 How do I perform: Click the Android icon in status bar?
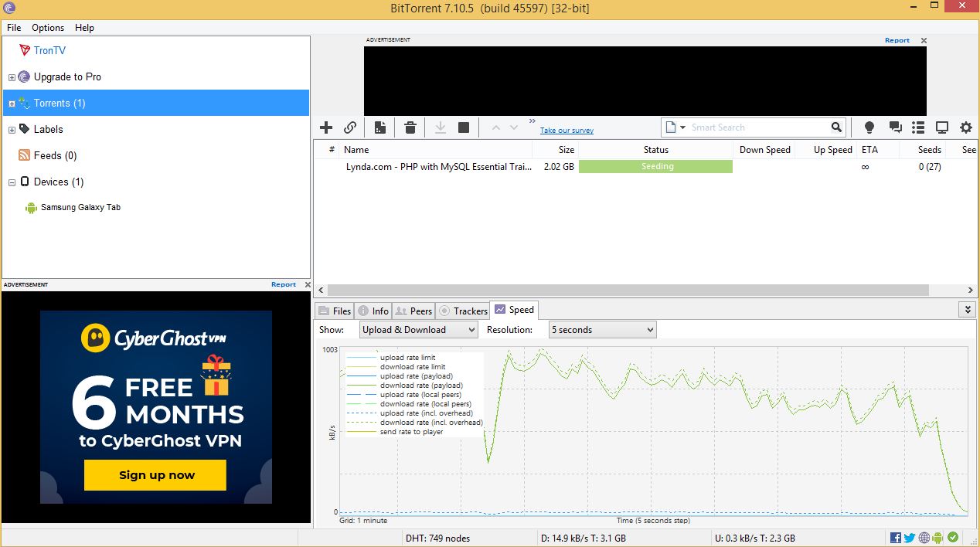(x=938, y=538)
